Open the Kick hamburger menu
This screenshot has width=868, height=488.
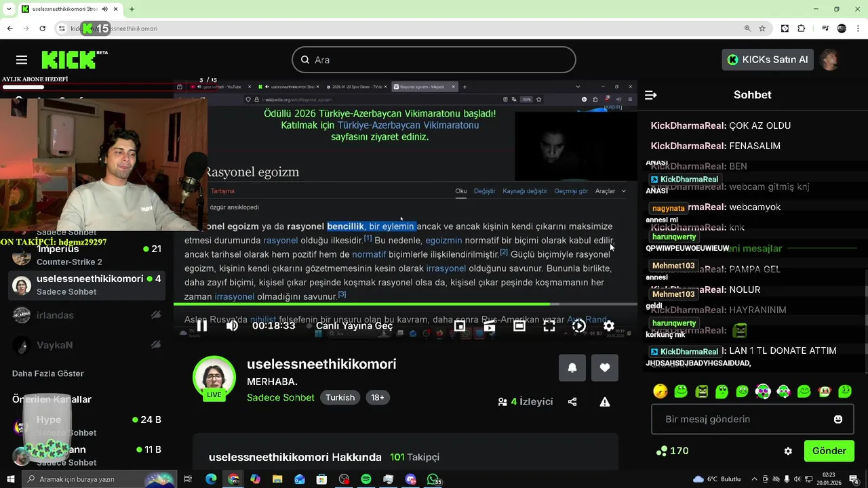point(22,60)
